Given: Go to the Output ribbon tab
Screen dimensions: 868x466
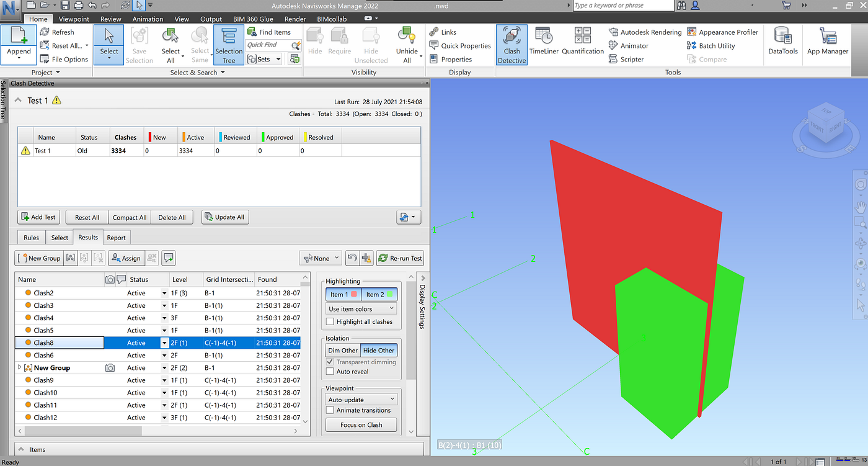Looking at the screenshot, I should (x=211, y=19).
